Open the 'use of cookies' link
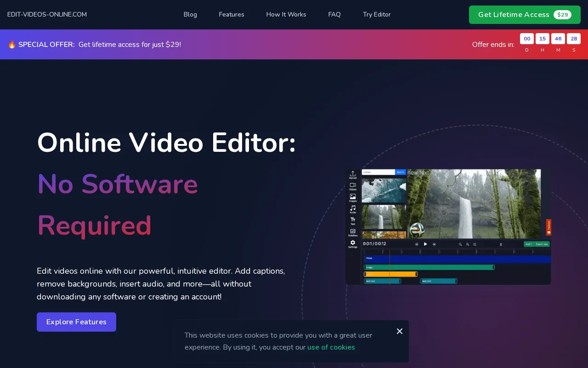The height and width of the screenshot is (368, 588). [x=331, y=347]
